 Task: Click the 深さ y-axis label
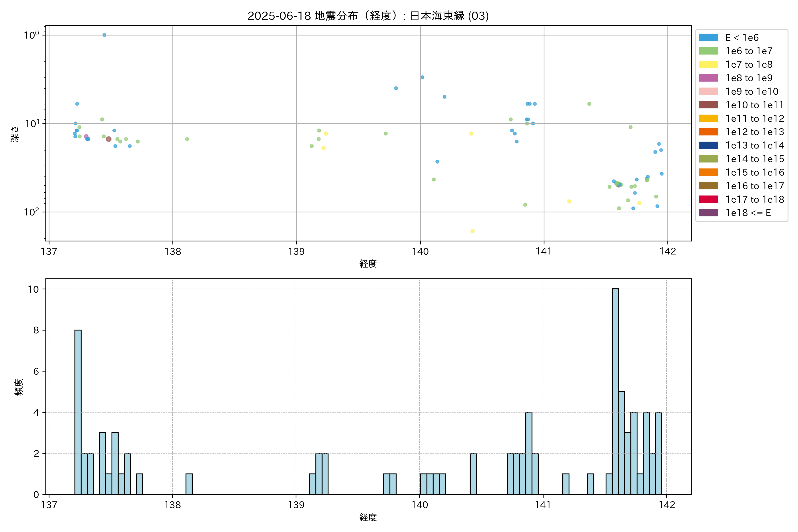coord(15,134)
